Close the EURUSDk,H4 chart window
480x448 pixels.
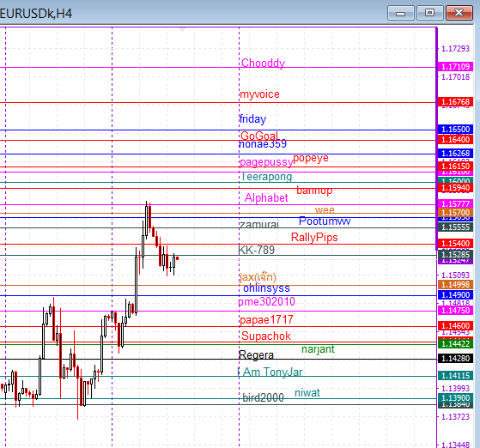pyautogui.click(x=459, y=13)
